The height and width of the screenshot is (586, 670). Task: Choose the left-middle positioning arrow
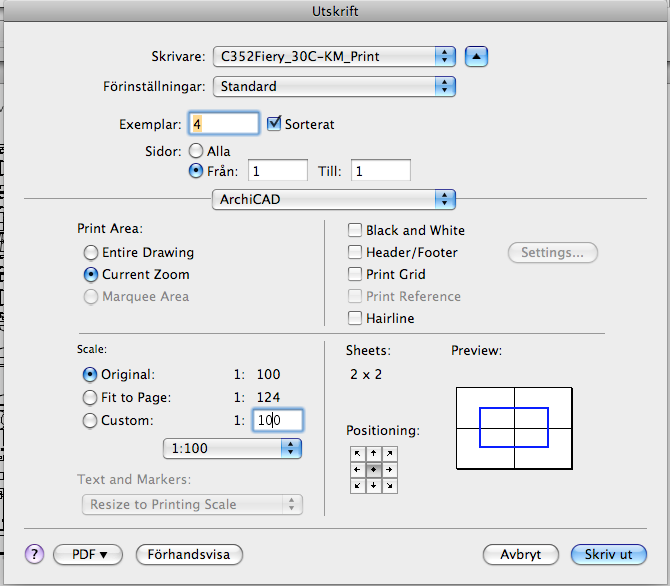click(357, 468)
